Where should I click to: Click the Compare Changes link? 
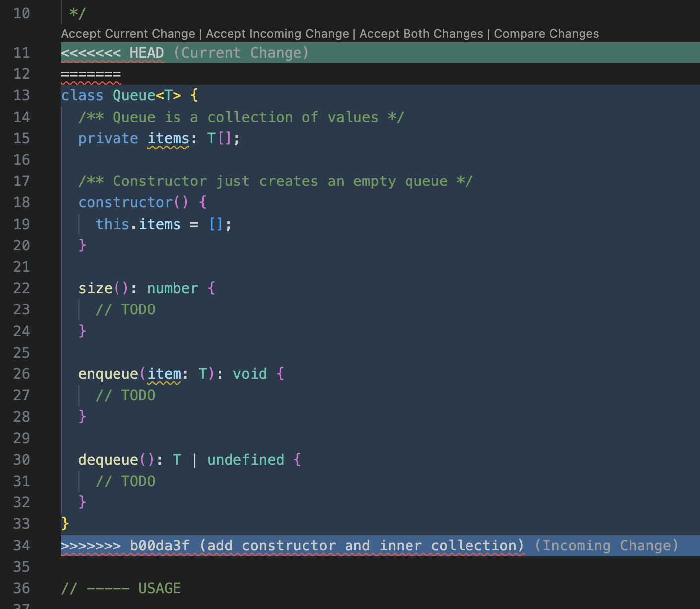[546, 34]
